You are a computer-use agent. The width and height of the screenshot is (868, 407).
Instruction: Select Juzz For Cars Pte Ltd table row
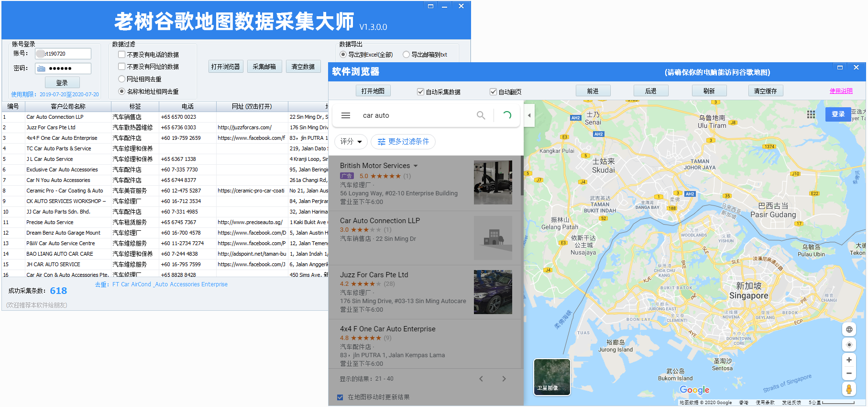[165, 127]
